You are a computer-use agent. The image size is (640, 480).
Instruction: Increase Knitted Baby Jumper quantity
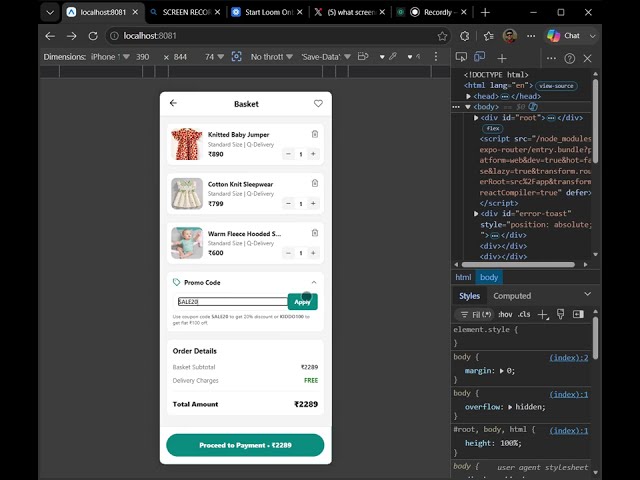coord(313,154)
